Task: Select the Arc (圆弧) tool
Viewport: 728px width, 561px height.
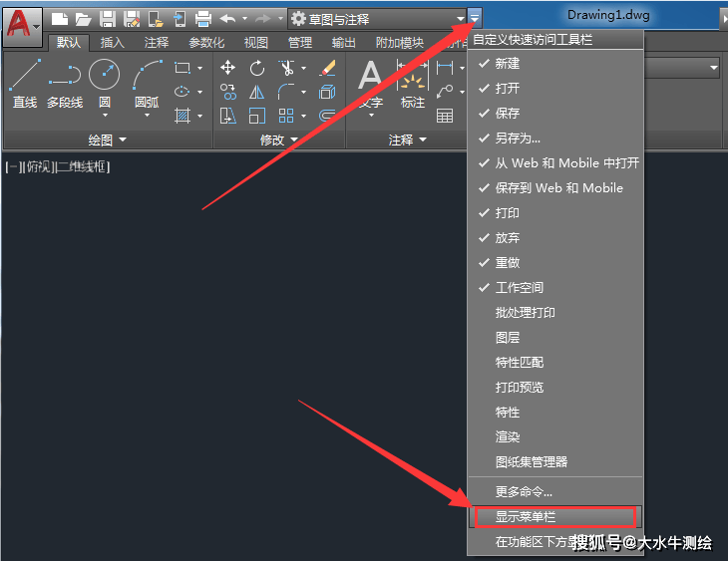Action: 148,84
